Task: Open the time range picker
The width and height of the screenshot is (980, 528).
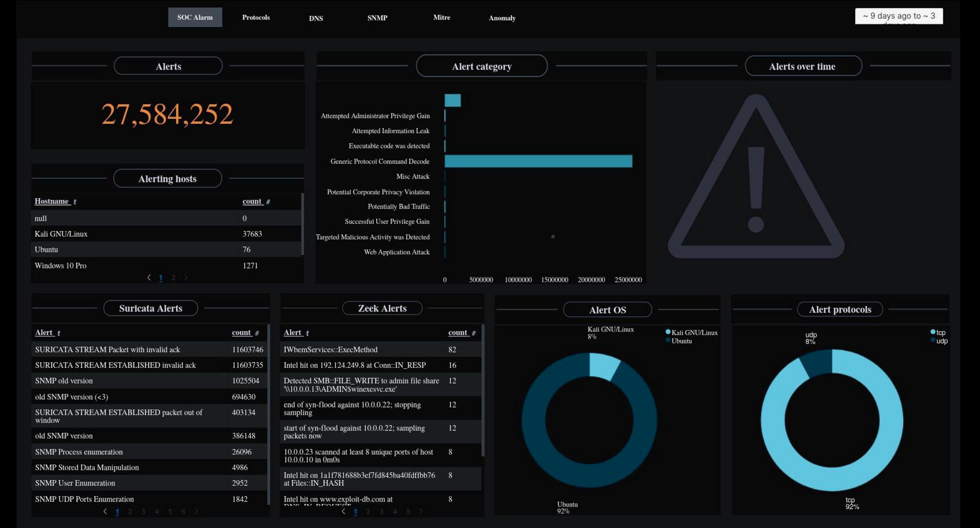Action: [898, 16]
